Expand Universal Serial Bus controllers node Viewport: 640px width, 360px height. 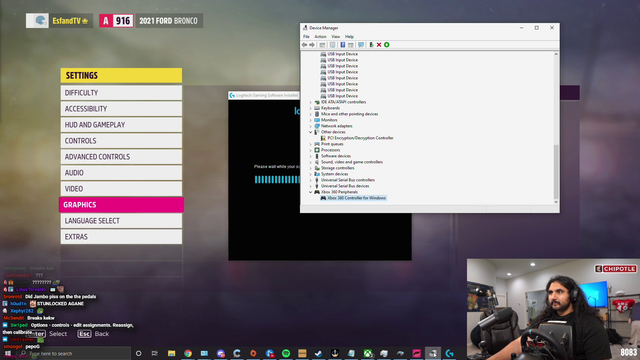[311, 180]
